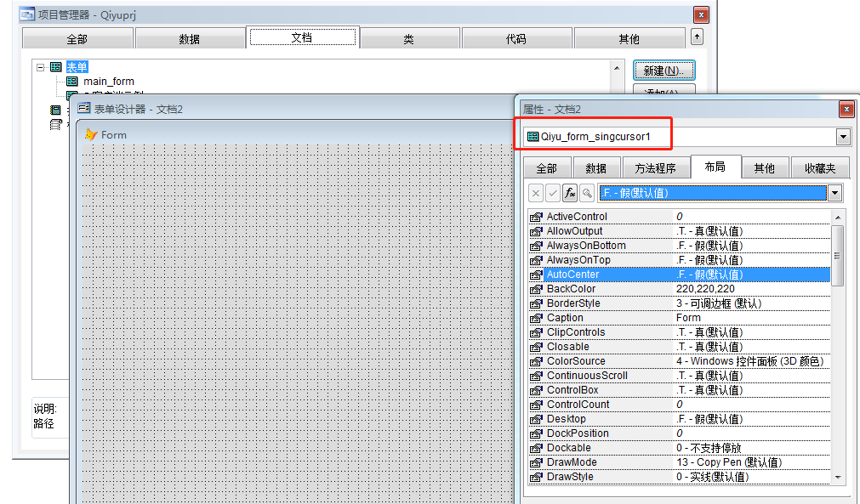Screen dimensions: 860x504
Task: Click the Form Designer title bar icon
Action: click(84, 109)
